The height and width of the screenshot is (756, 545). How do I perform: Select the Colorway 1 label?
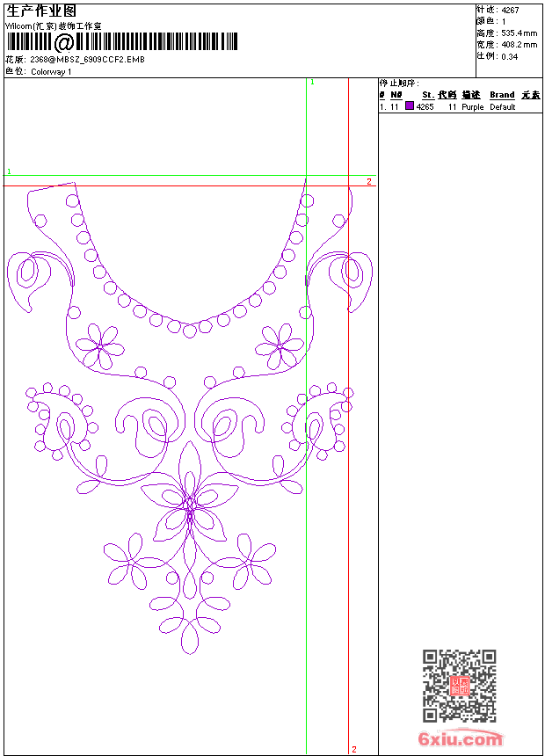click(x=51, y=72)
